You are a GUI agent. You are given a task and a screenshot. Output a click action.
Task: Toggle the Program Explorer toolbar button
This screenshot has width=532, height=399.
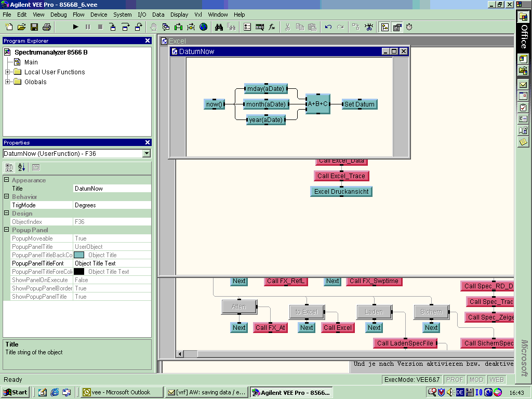point(384,26)
